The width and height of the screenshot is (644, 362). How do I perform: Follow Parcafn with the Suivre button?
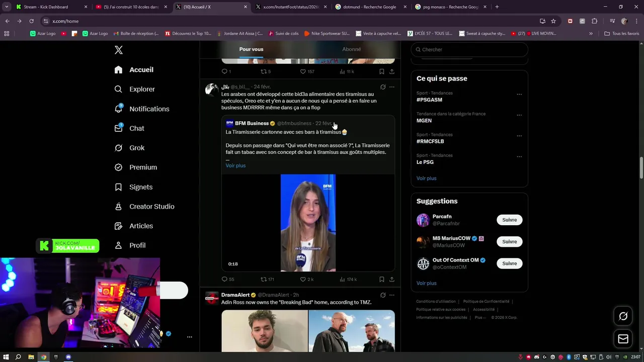[x=509, y=220]
